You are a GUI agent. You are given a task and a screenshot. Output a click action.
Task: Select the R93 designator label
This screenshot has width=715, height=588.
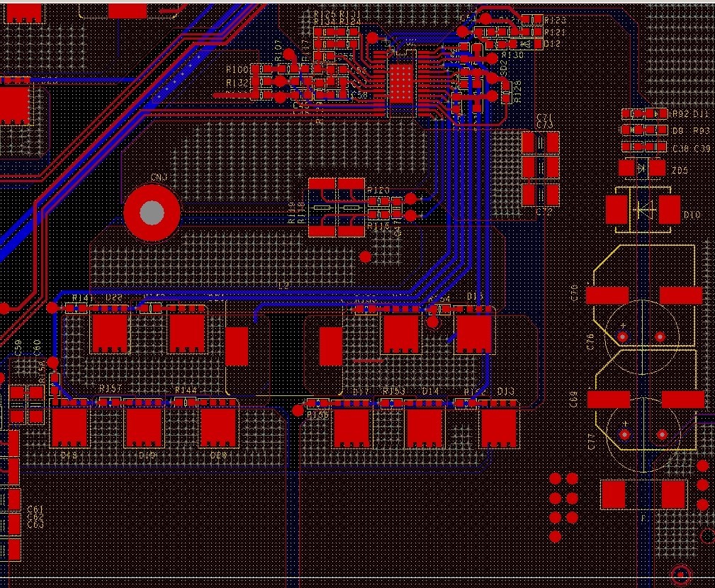(x=701, y=131)
